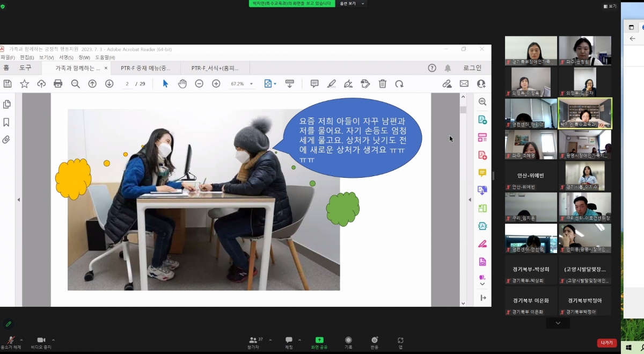Click the page number input field
Screen dimensions: 644x354
coord(128,84)
